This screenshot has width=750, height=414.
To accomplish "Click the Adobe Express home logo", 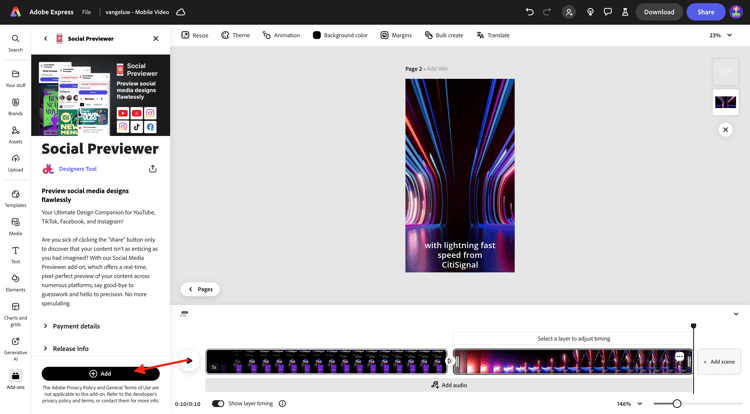I will (x=16, y=12).
